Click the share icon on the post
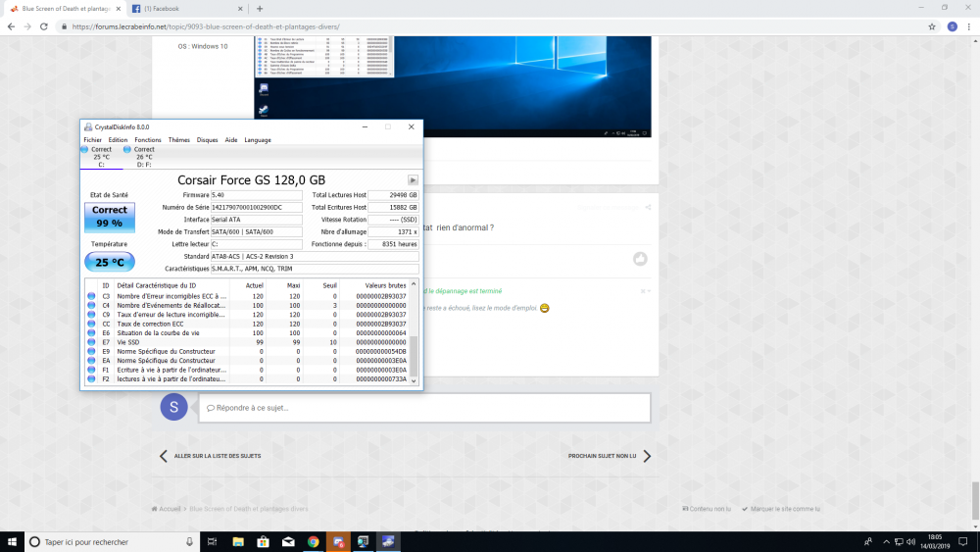The height and width of the screenshot is (552, 980). tap(649, 208)
